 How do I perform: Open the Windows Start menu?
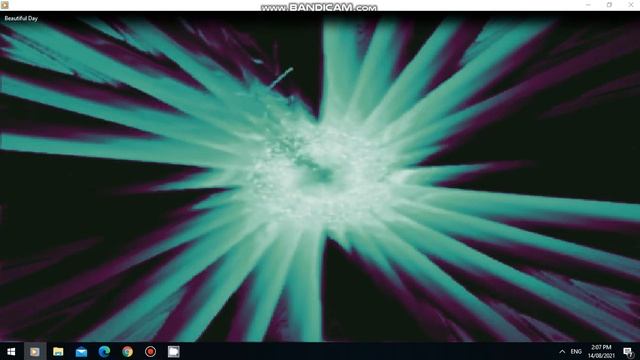pyautogui.click(x=11, y=351)
